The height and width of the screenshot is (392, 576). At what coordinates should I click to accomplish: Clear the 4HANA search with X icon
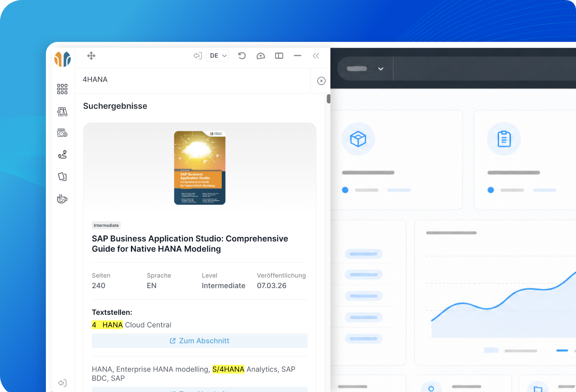coord(321,81)
